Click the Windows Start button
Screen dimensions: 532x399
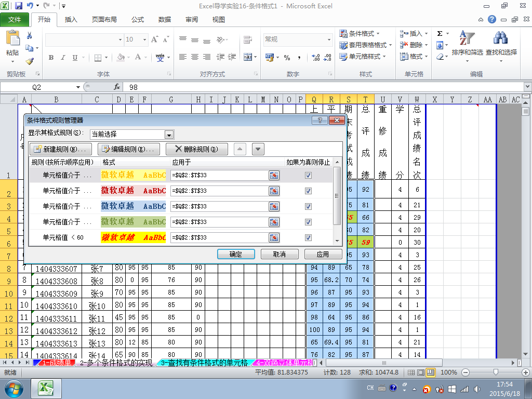pos(14,389)
